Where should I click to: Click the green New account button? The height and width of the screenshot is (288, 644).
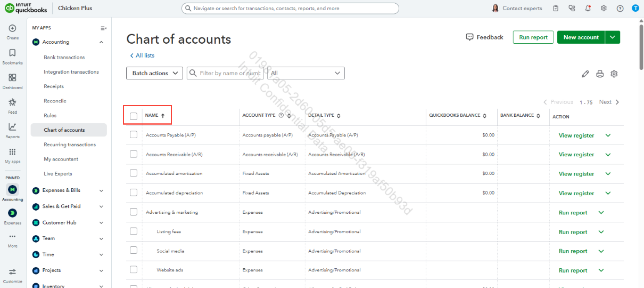581,37
